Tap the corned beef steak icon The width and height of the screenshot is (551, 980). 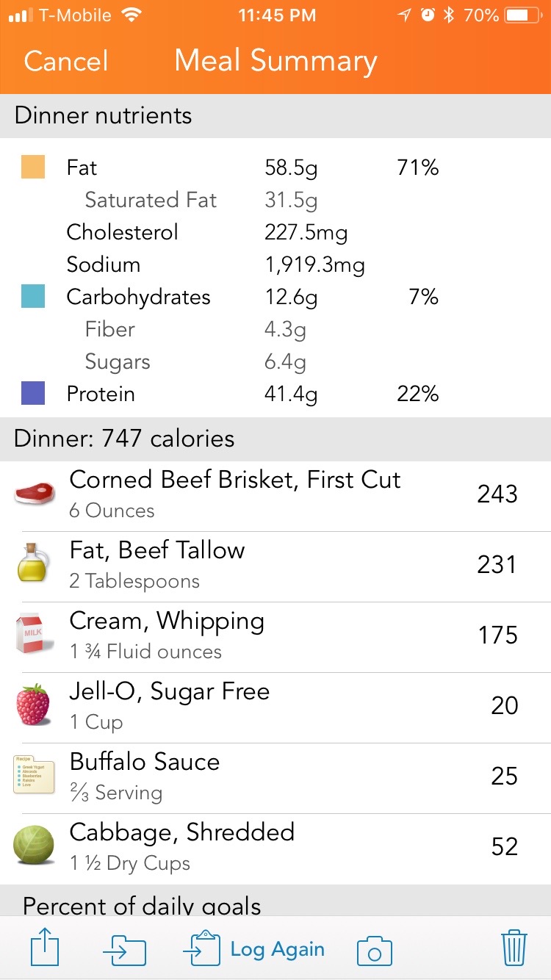(x=34, y=493)
